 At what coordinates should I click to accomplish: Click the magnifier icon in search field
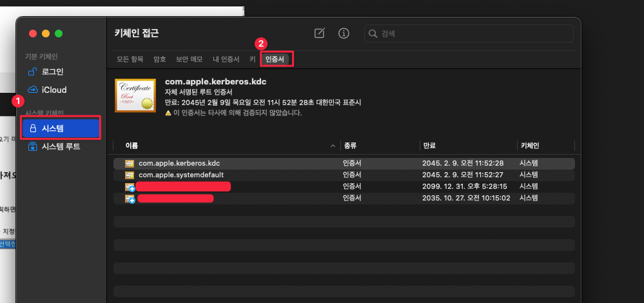click(373, 34)
